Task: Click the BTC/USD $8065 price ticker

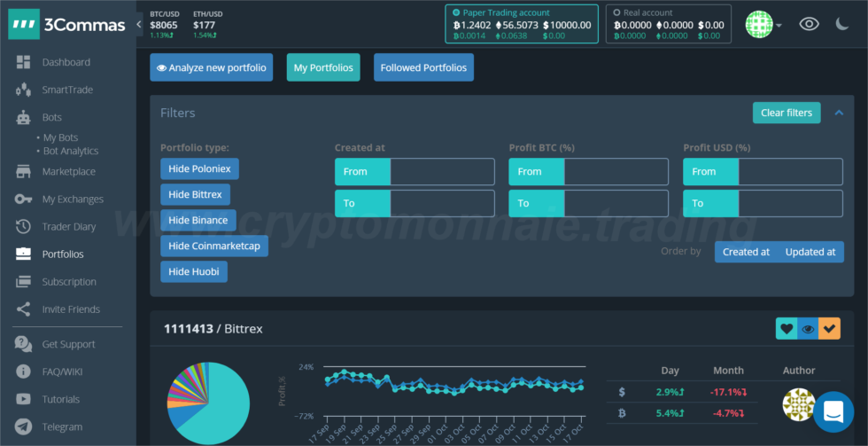Action: pos(163,24)
